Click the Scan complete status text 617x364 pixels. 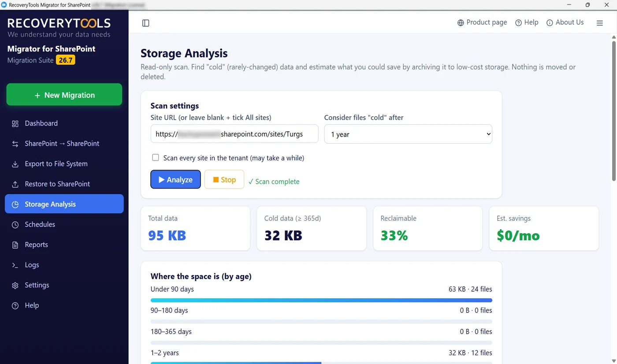274,182
